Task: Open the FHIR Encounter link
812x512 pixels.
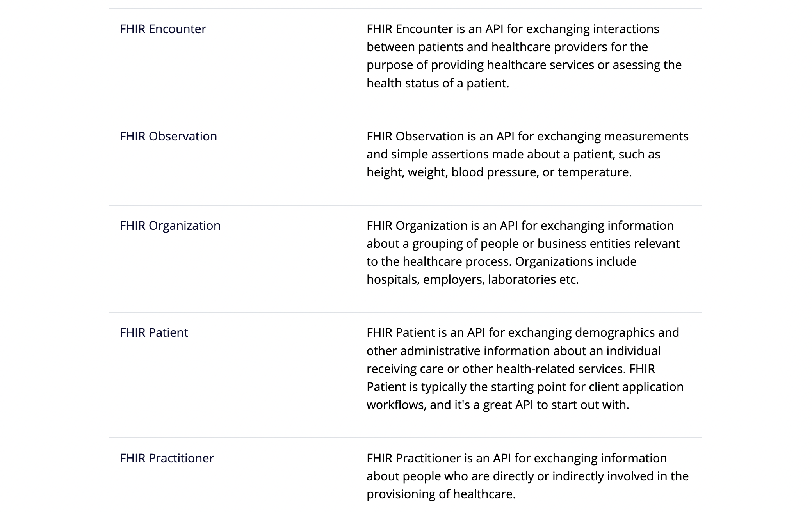Action: [x=163, y=29]
